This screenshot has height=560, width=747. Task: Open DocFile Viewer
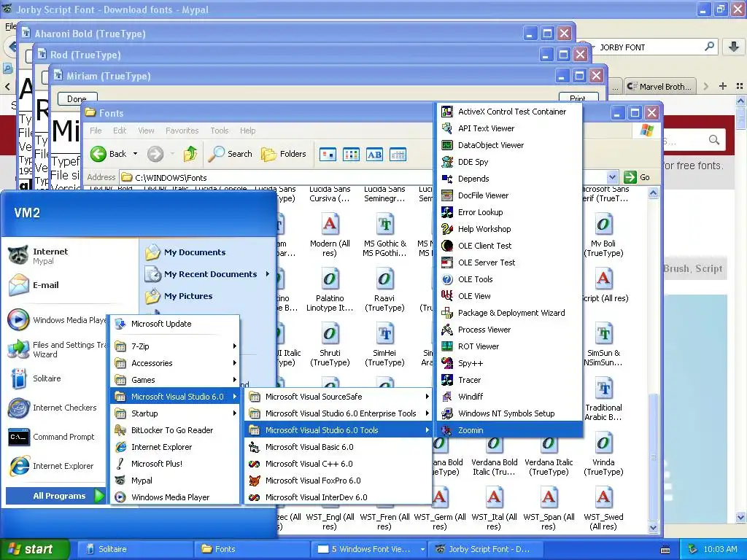point(509,195)
